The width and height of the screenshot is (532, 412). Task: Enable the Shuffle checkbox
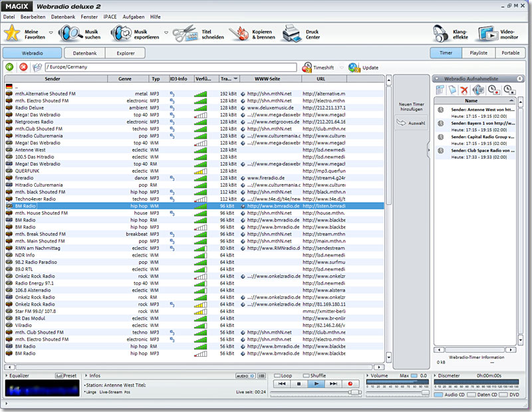(x=307, y=375)
